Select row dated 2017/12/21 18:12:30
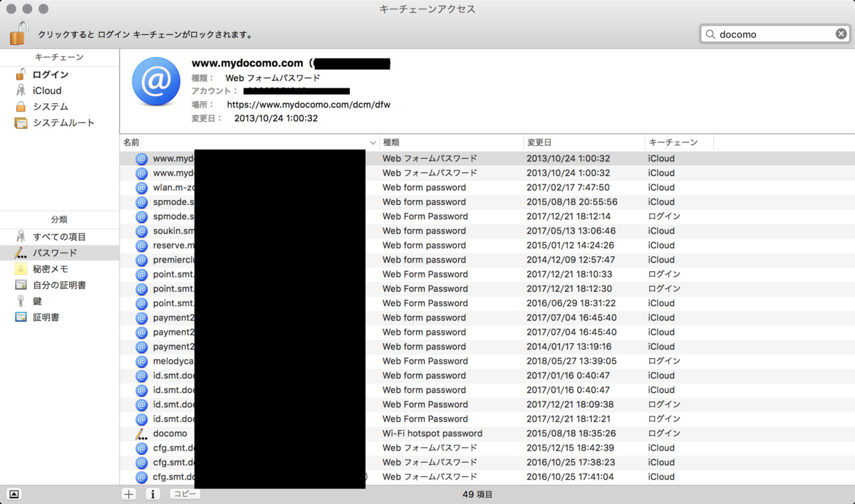The height and width of the screenshot is (504, 855). coord(487,289)
